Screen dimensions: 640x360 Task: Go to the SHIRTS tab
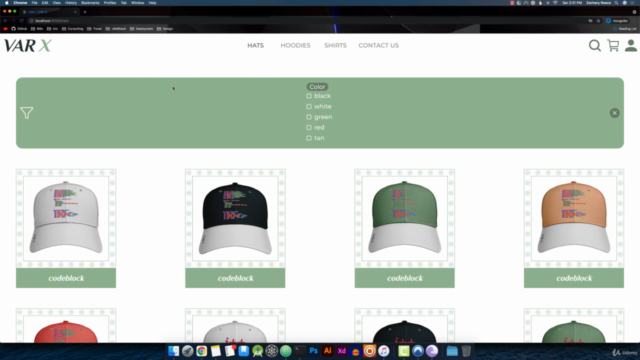[336, 45]
